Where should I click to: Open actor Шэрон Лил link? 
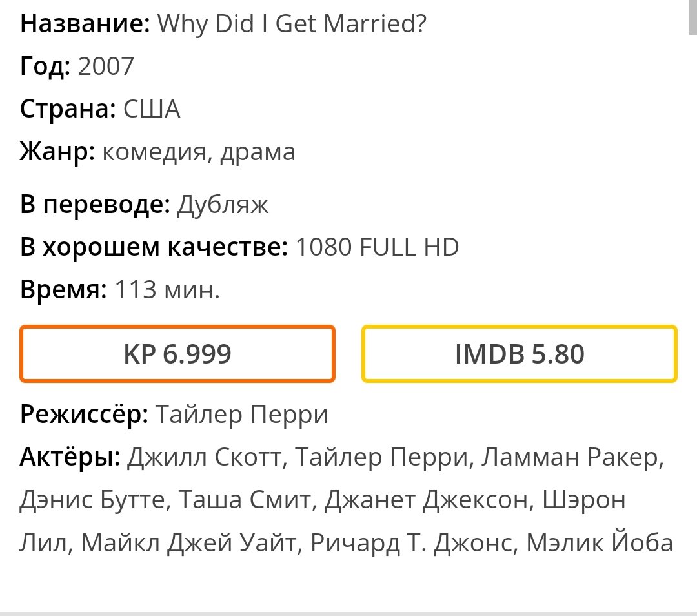coord(584,500)
